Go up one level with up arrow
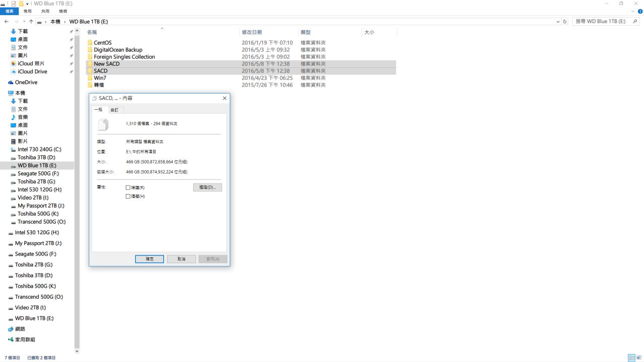This screenshot has width=644, height=362. [31, 22]
